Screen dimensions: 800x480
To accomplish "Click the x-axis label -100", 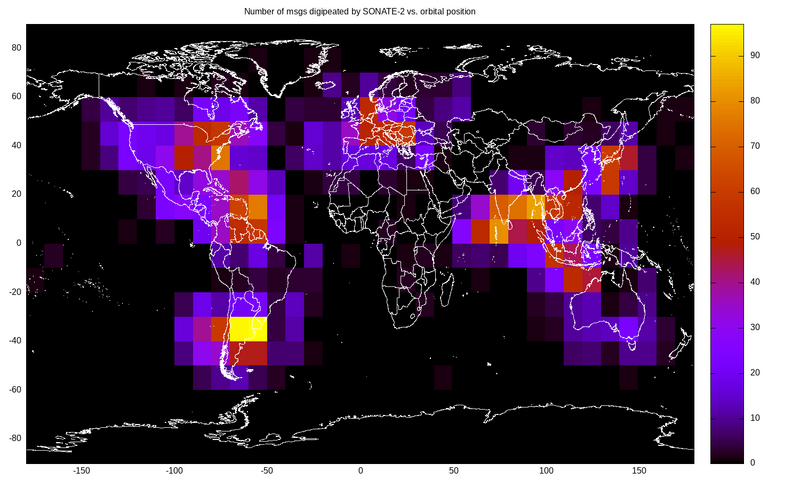I will coord(174,470).
